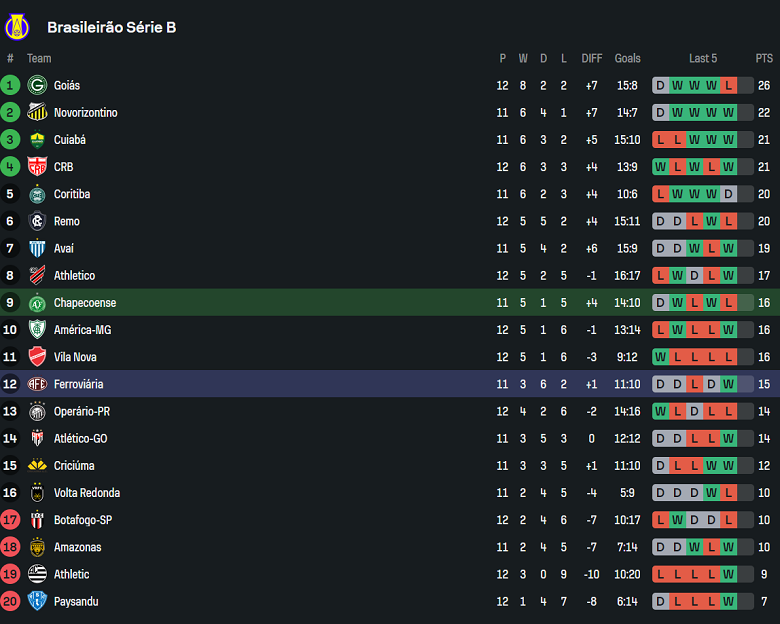Viewport: 780px width, 624px height.
Task: Click the Goiás club crest
Action: [x=38, y=86]
